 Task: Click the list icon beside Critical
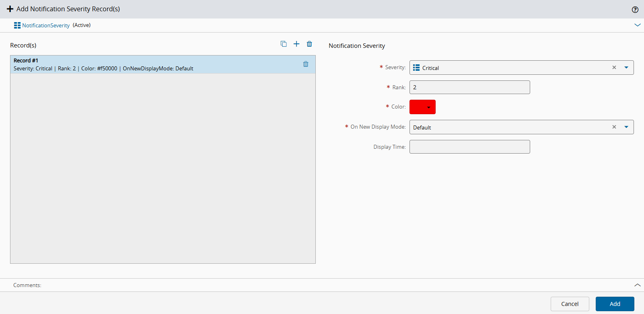[x=416, y=68]
